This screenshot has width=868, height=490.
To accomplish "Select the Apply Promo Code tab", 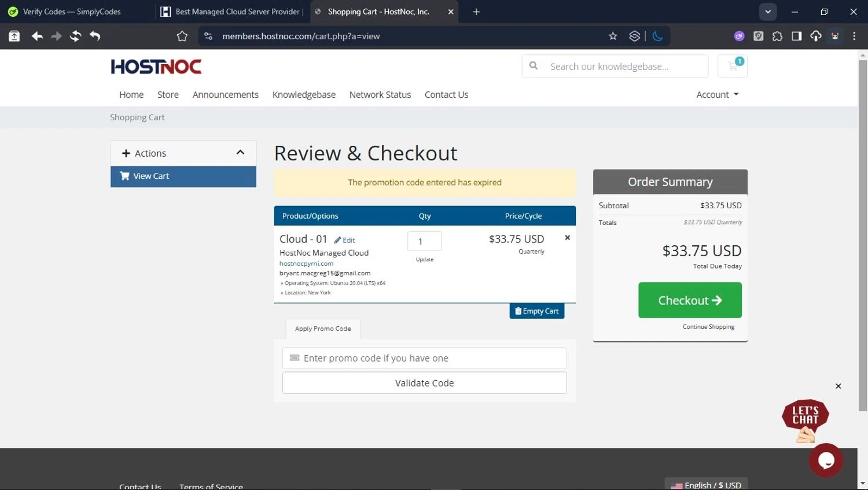I will (x=323, y=329).
